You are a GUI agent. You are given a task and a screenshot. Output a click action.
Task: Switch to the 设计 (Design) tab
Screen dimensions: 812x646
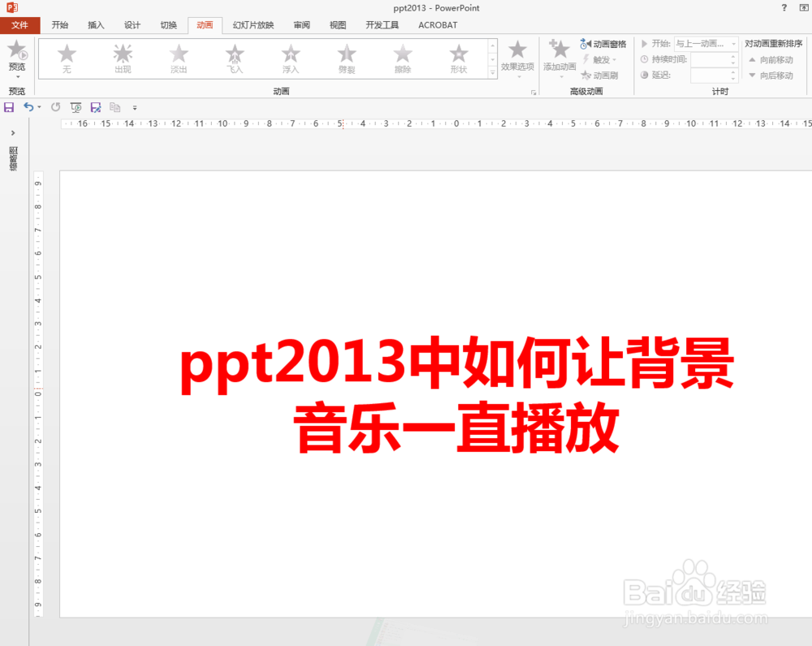pyautogui.click(x=132, y=25)
